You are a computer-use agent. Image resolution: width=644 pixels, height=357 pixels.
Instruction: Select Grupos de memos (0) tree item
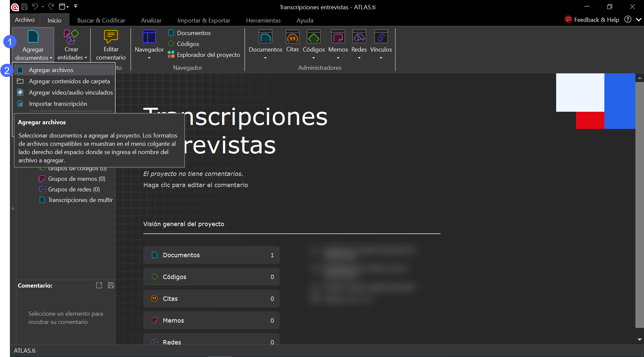[72, 179]
